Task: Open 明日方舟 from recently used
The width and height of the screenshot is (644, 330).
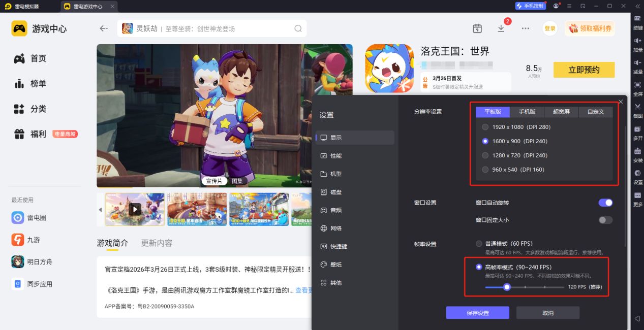Action: [32, 262]
